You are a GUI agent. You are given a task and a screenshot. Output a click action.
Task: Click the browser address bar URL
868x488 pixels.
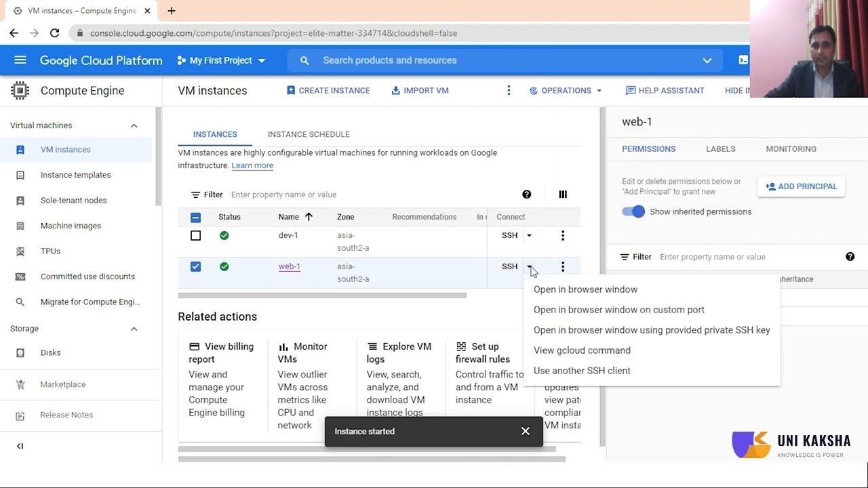[273, 33]
